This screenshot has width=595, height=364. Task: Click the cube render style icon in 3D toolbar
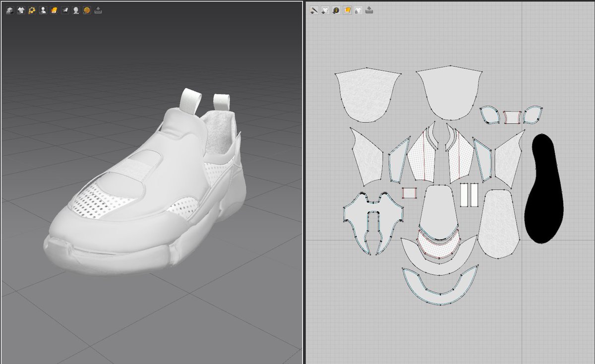tap(10, 10)
